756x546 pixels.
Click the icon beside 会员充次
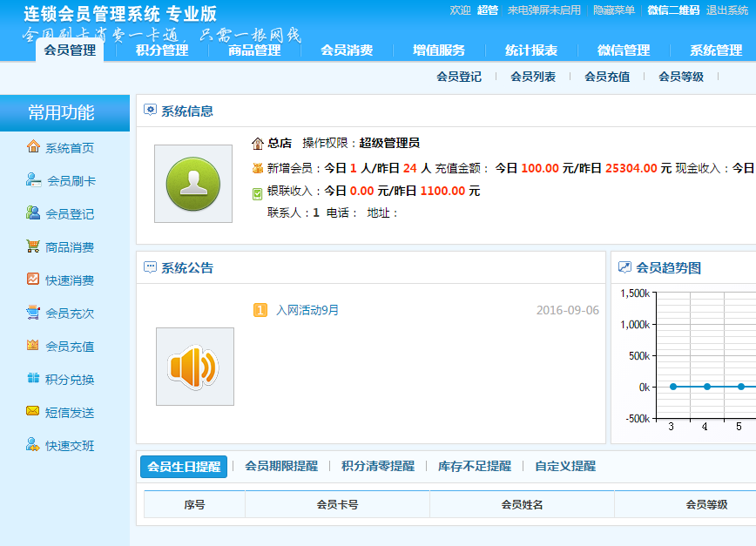(33, 313)
